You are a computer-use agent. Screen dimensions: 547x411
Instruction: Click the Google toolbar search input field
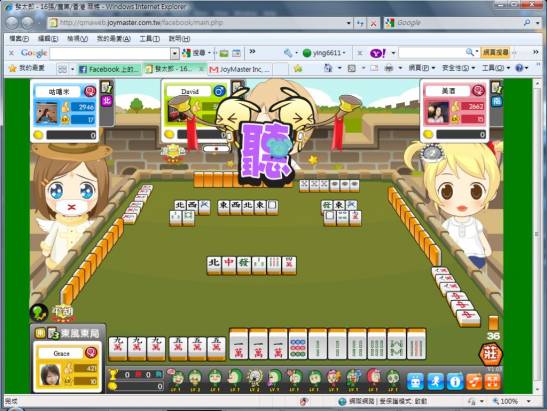[111, 53]
